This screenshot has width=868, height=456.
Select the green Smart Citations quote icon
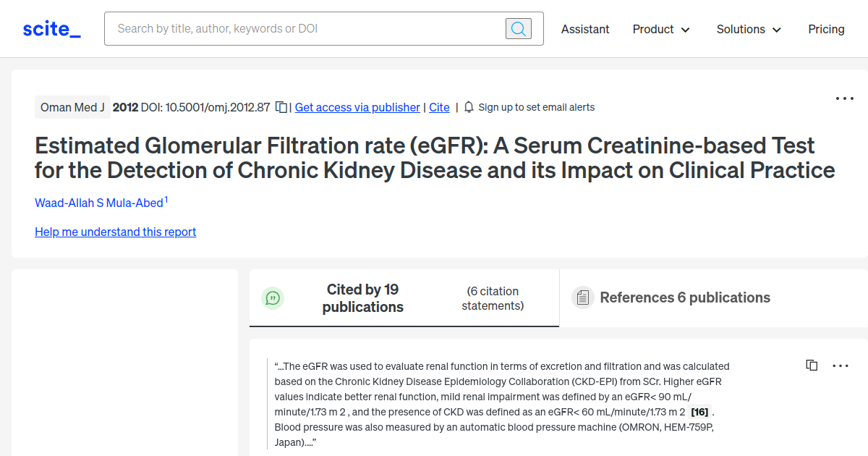coord(273,297)
